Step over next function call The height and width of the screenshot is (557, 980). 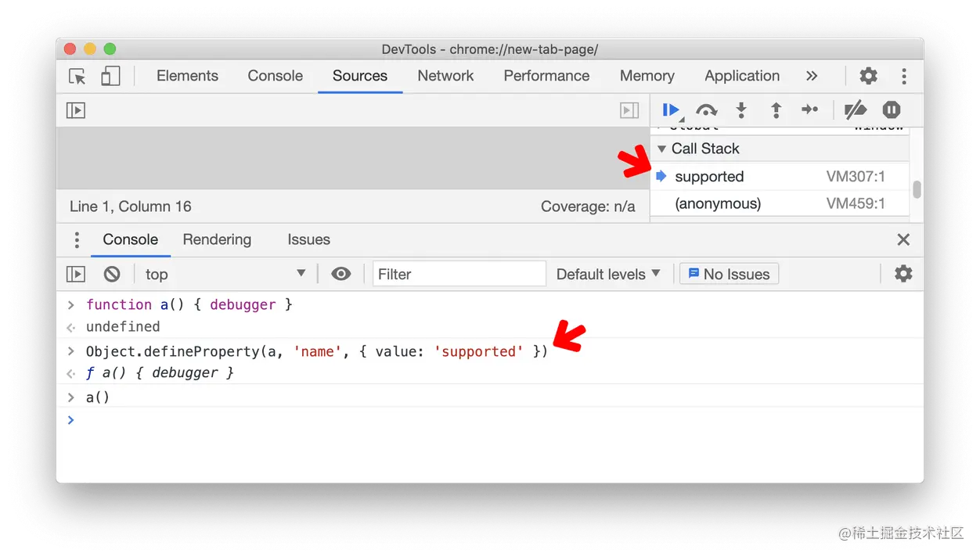(707, 110)
